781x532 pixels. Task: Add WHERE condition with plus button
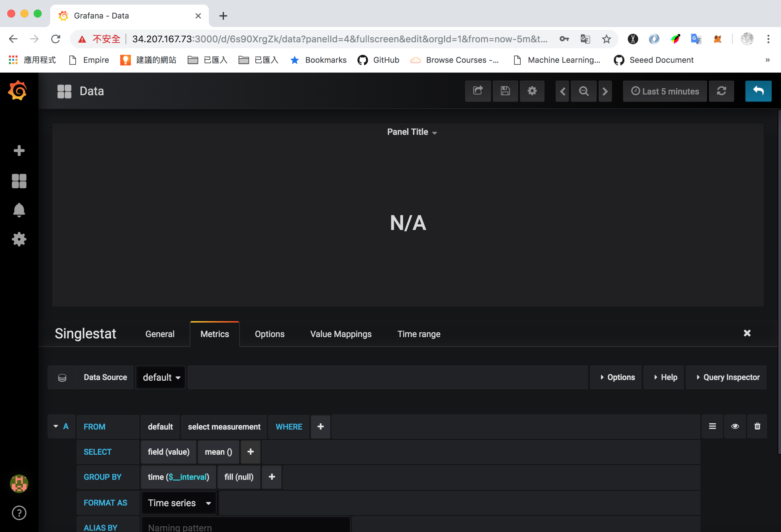click(x=320, y=427)
